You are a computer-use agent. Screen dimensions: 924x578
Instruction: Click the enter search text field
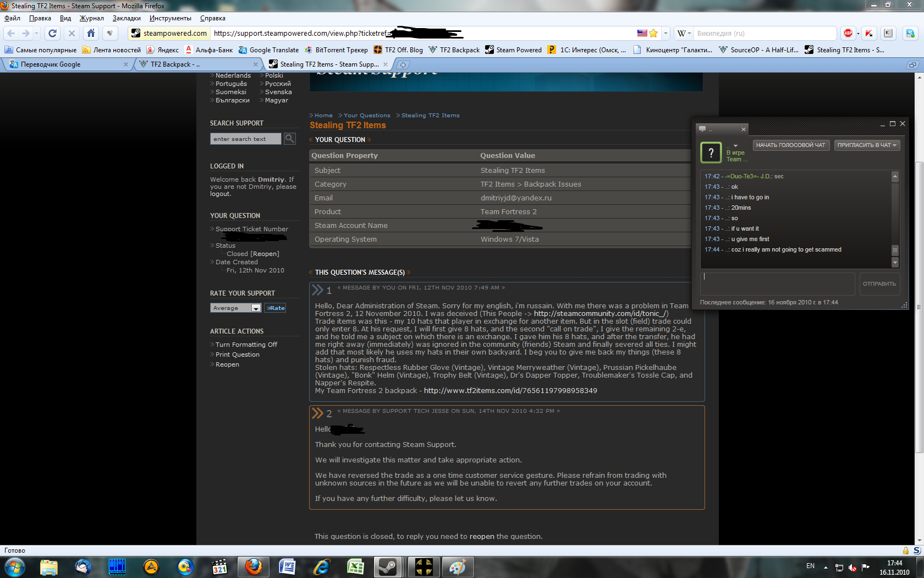pos(245,139)
